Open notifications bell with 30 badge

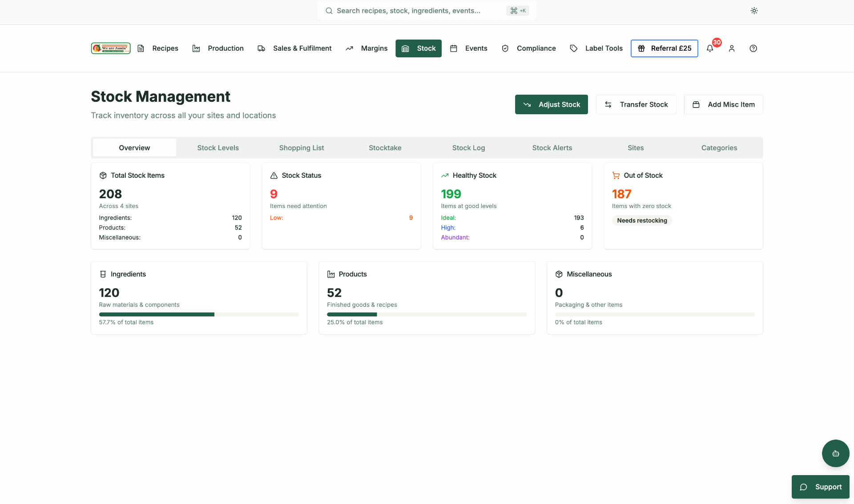pos(710,48)
